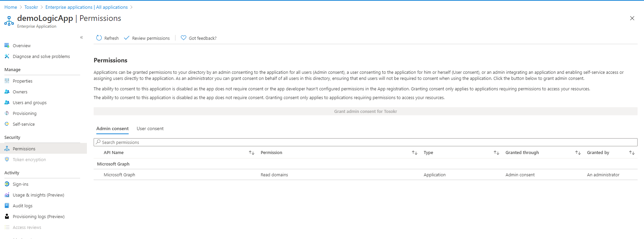644x239 pixels.
Task: Click the Users and groups icon
Action: tap(7, 102)
